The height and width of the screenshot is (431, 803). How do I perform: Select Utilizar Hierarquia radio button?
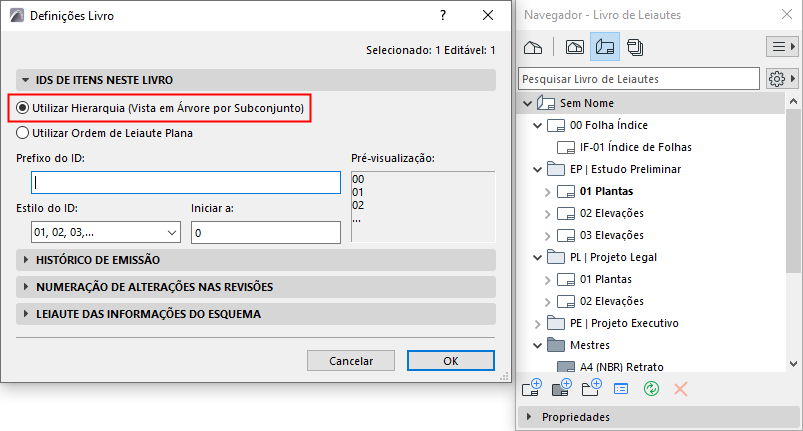pos(23,108)
